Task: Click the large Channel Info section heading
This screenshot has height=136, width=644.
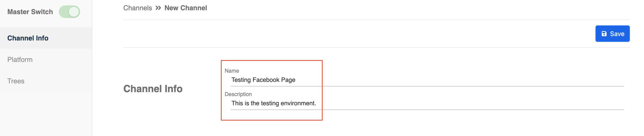Action: pos(153,89)
